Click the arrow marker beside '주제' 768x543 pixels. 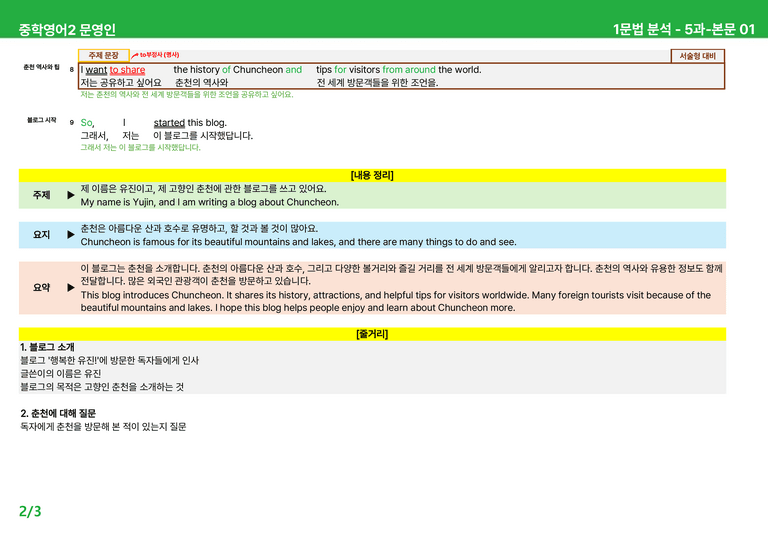pos(71,195)
